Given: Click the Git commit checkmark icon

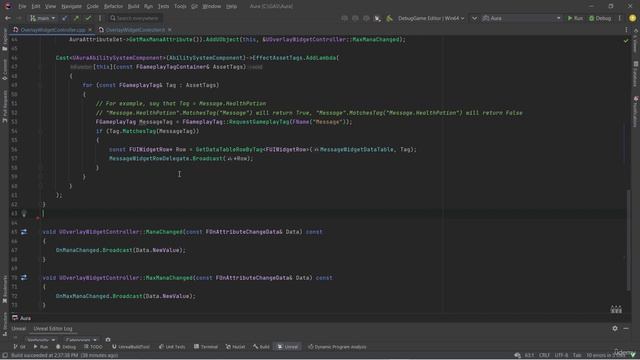Looking at the screenshot, I should click(x=88, y=18).
